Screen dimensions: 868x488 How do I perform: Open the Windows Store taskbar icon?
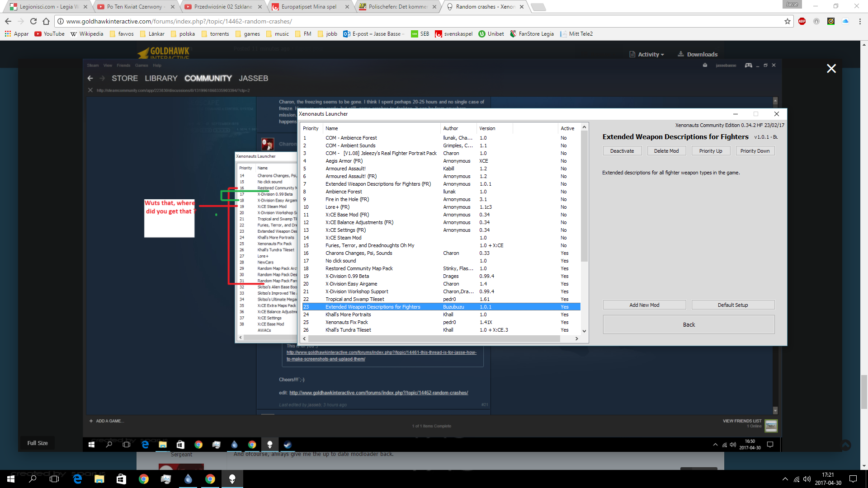pos(122,479)
